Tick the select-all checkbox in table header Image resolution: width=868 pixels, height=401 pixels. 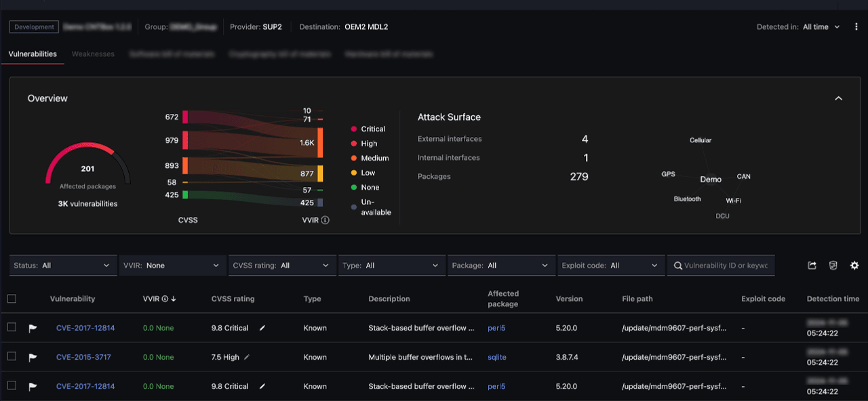coord(12,299)
